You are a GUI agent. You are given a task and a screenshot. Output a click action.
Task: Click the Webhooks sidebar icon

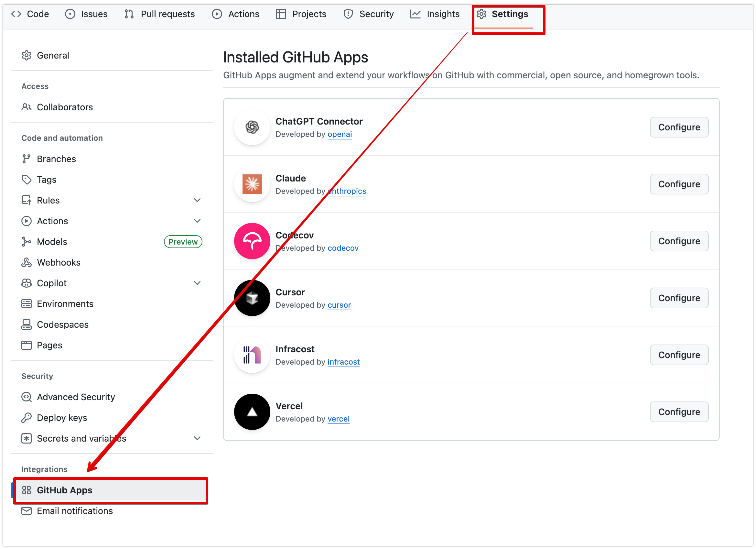tap(26, 262)
